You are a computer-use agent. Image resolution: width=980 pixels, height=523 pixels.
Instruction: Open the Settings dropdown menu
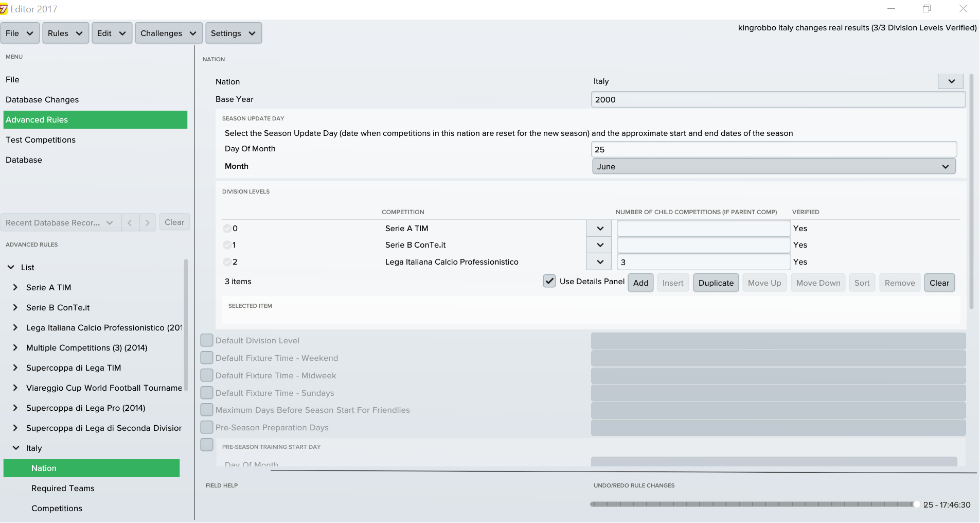tap(233, 33)
